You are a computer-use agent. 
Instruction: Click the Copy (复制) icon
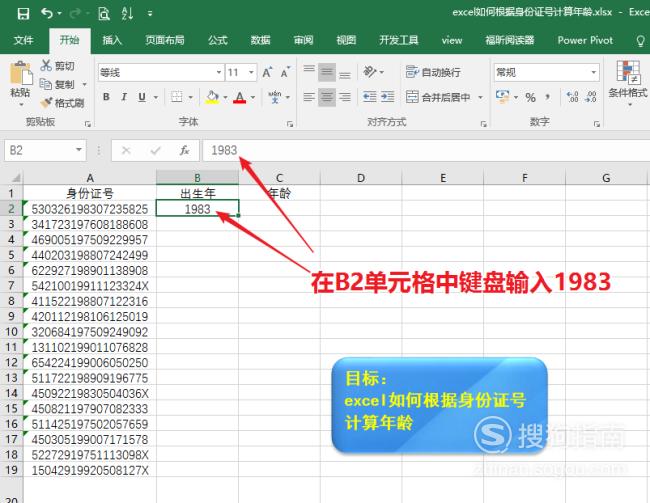45,84
